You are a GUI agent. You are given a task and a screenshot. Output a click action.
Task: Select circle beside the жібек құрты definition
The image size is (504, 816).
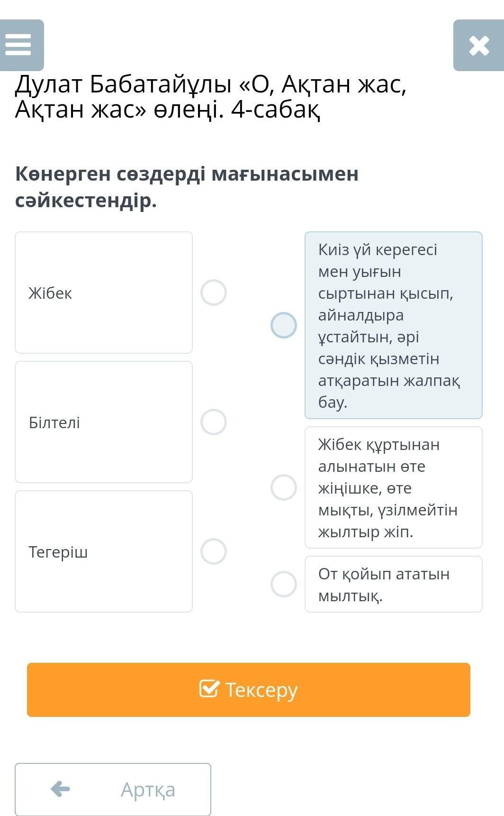(x=283, y=487)
